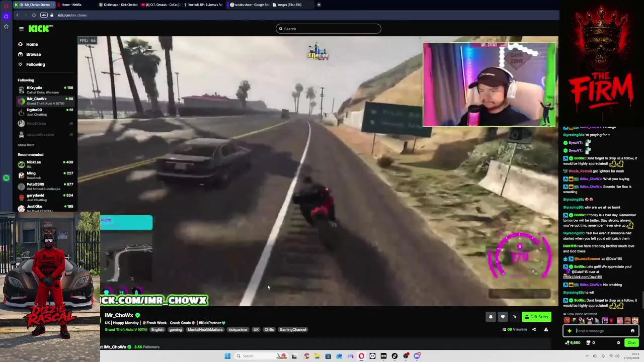The image size is (644, 362).
Task: Click the sparkle subscribe icon
Action: point(515,317)
